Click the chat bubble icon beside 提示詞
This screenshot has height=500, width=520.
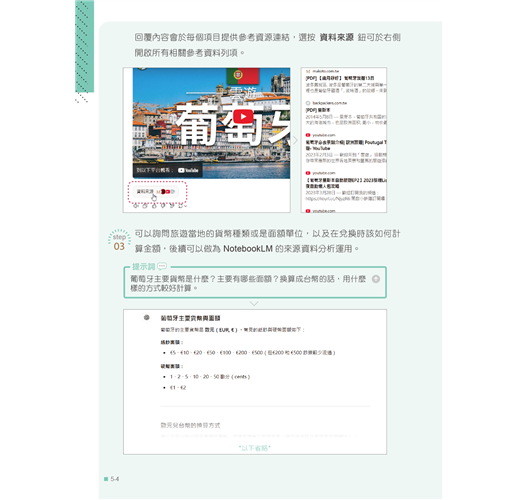(162, 266)
